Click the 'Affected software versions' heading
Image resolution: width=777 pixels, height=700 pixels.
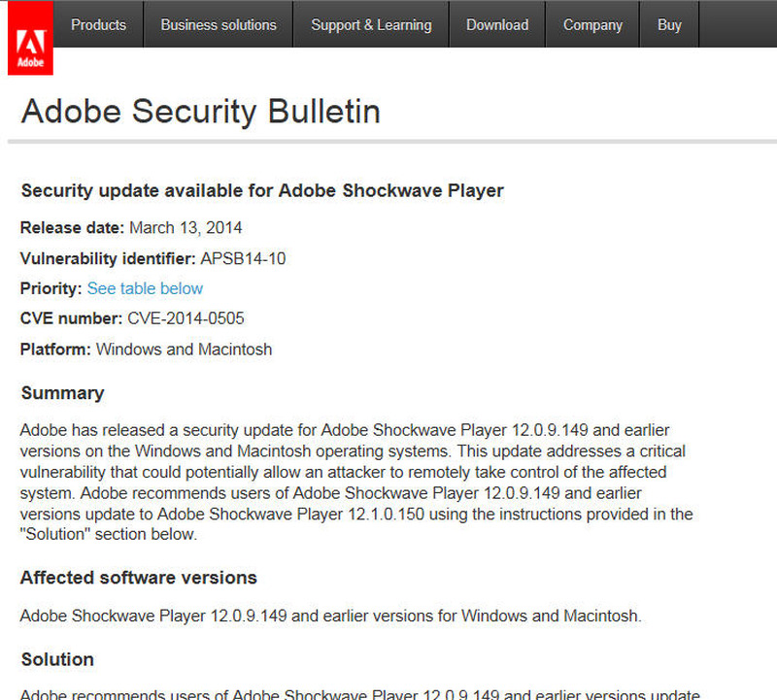[139, 578]
